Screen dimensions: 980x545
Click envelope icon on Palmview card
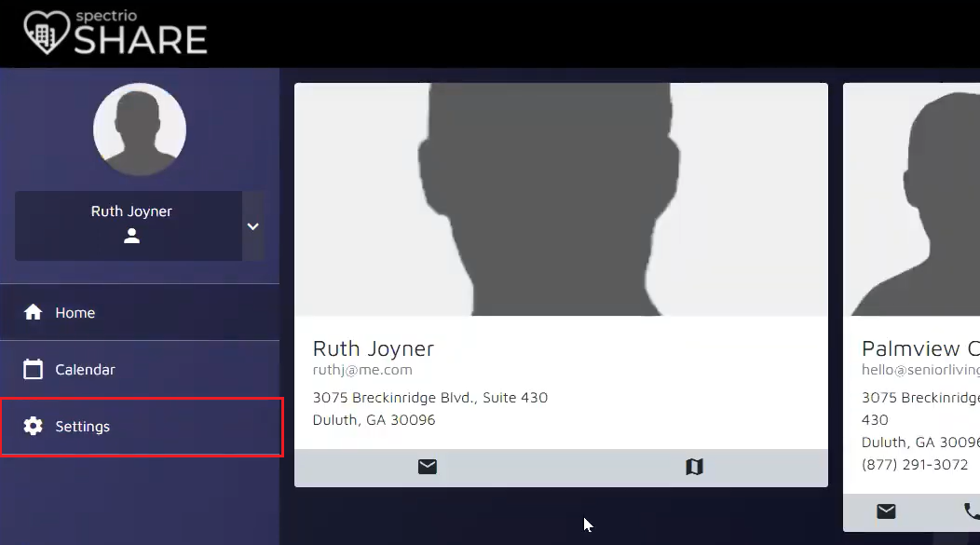click(x=886, y=511)
